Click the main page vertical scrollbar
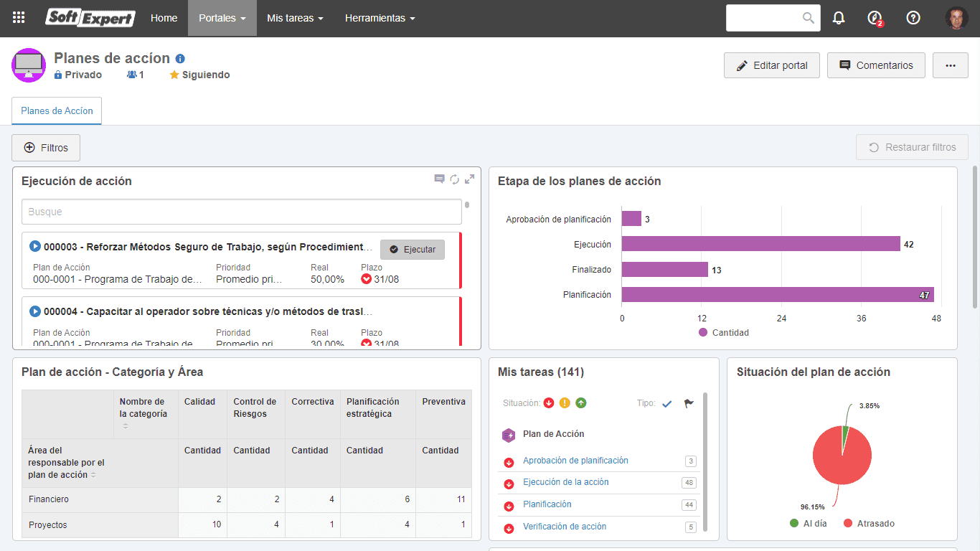 pos(974,237)
